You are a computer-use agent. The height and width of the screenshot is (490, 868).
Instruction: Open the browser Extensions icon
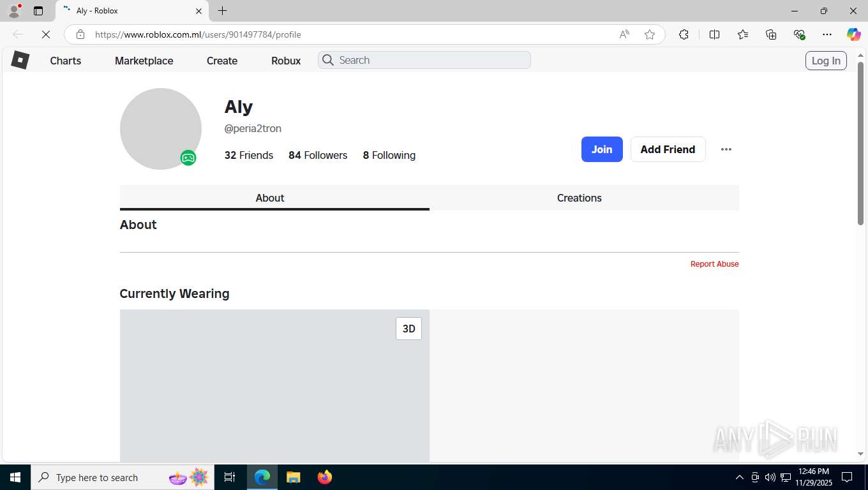coord(684,34)
